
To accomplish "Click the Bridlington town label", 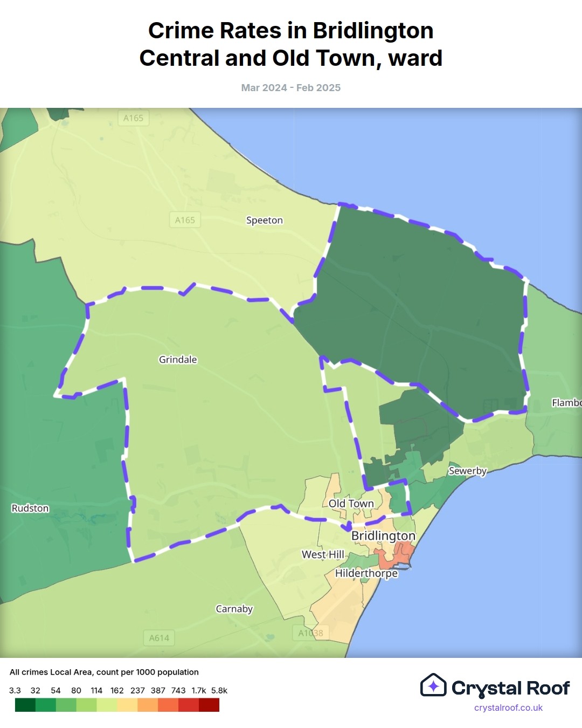I will (383, 536).
